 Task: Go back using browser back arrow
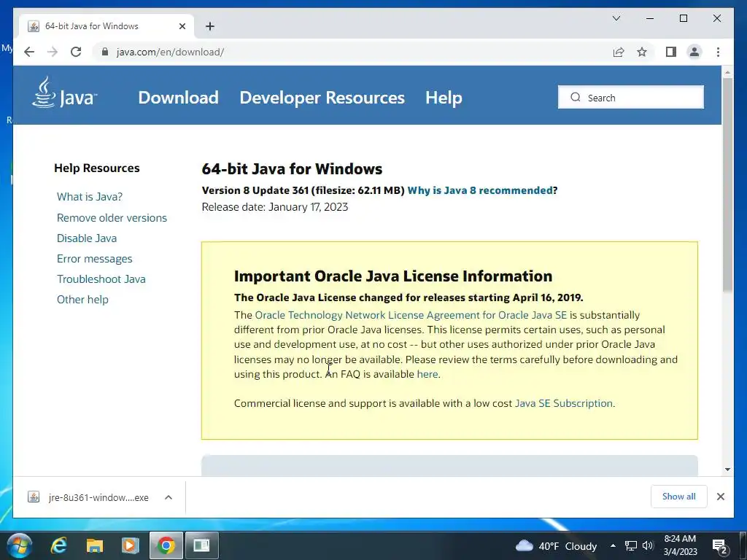point(29,52)
